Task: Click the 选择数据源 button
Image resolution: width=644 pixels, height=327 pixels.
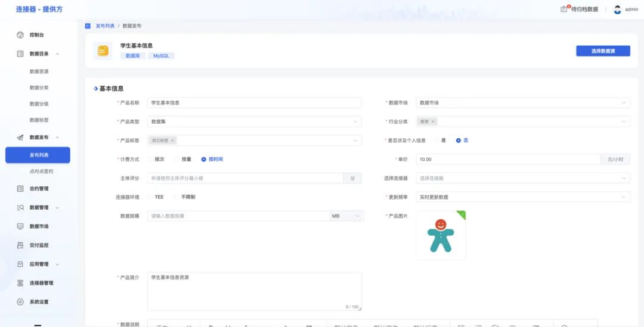Action: tap(603, 51)
